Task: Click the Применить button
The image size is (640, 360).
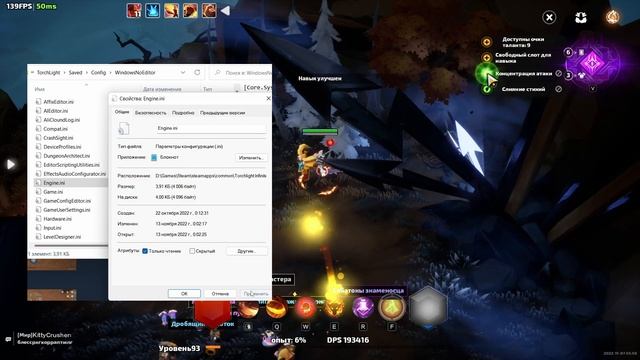Action: 255,293
